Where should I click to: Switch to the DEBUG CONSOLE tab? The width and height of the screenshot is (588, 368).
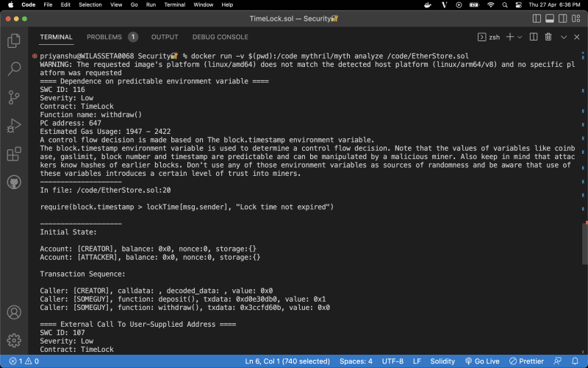(x=220, y=37)
